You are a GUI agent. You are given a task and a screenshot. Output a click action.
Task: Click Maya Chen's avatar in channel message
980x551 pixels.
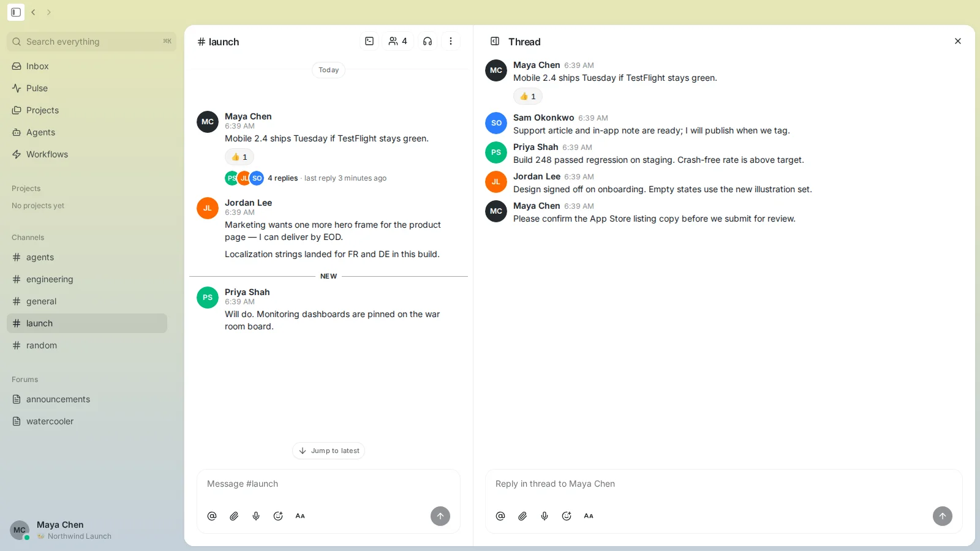[x=208, y=122]
